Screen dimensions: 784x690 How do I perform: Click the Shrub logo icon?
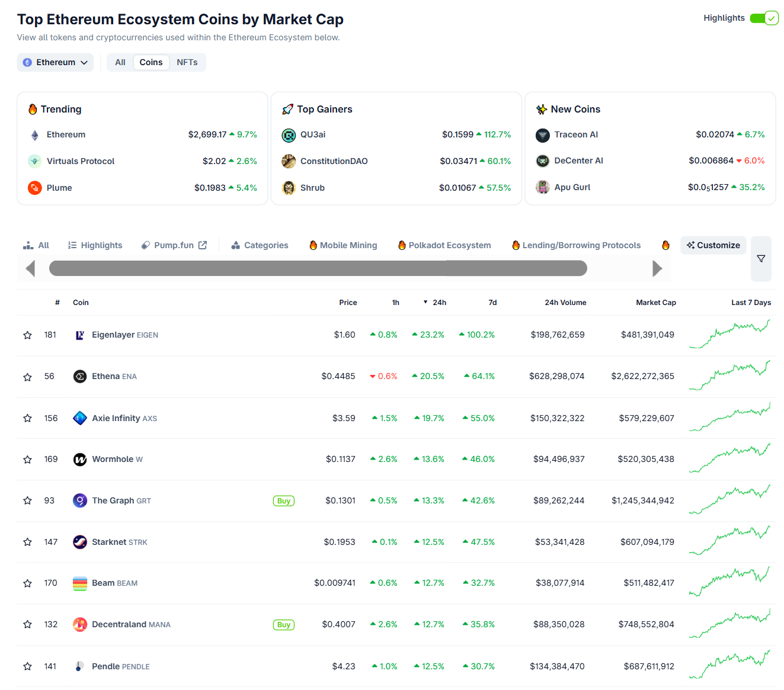coord(289,188)
